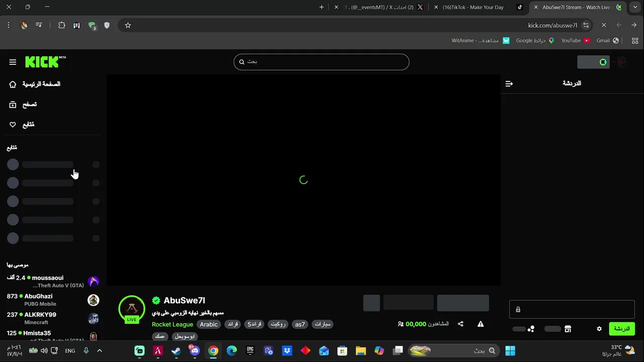Select the ابوسويحل tag

tap(185, 336)
